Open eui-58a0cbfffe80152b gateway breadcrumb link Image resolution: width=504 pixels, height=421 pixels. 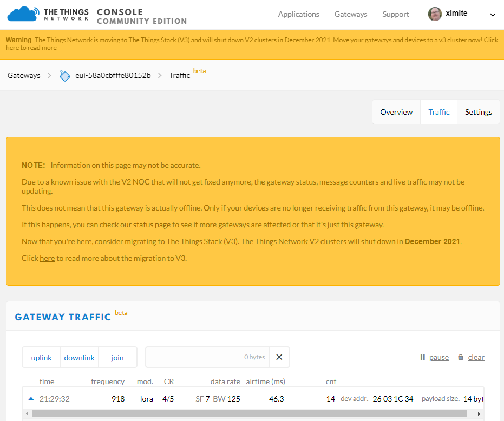coord(113,76)
